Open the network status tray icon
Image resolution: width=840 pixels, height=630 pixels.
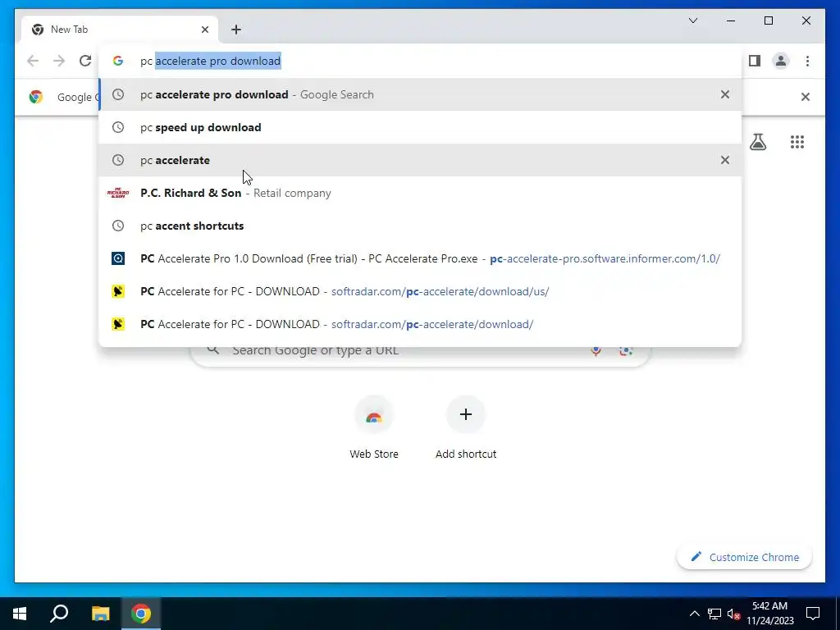point(714,614)
